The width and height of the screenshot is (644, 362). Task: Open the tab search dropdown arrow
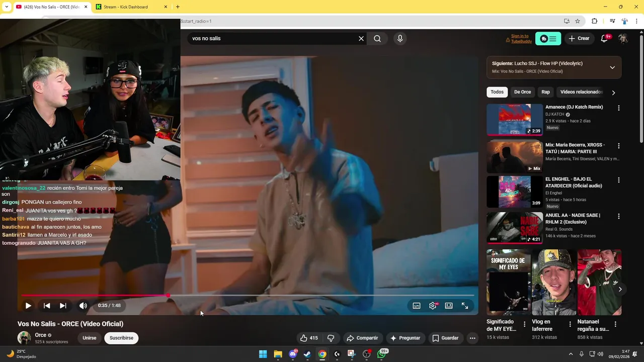pos(7,7)
